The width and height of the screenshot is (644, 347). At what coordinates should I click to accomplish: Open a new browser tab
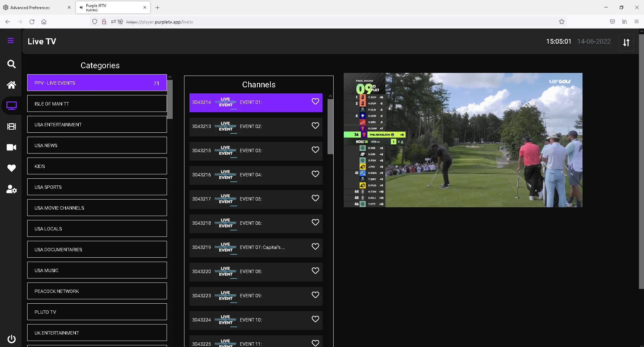point(158,7)
